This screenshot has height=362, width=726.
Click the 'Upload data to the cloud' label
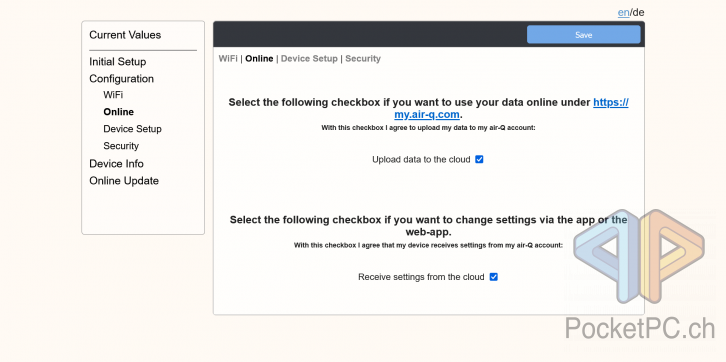point(421,159)
